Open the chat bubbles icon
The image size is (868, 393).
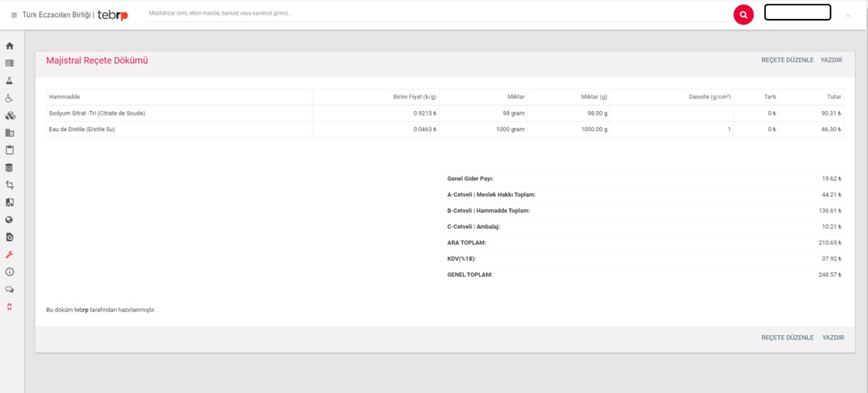(x=9, y=290)
